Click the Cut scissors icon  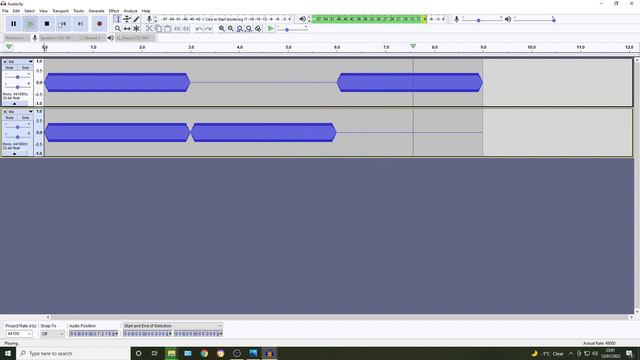click(149, 29)
